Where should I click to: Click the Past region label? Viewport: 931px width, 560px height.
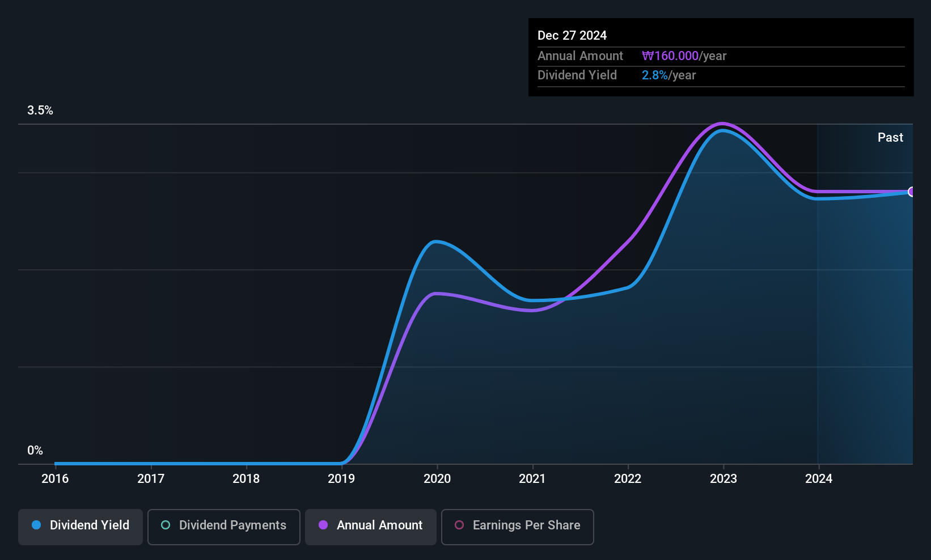click(x=890, y=137)
